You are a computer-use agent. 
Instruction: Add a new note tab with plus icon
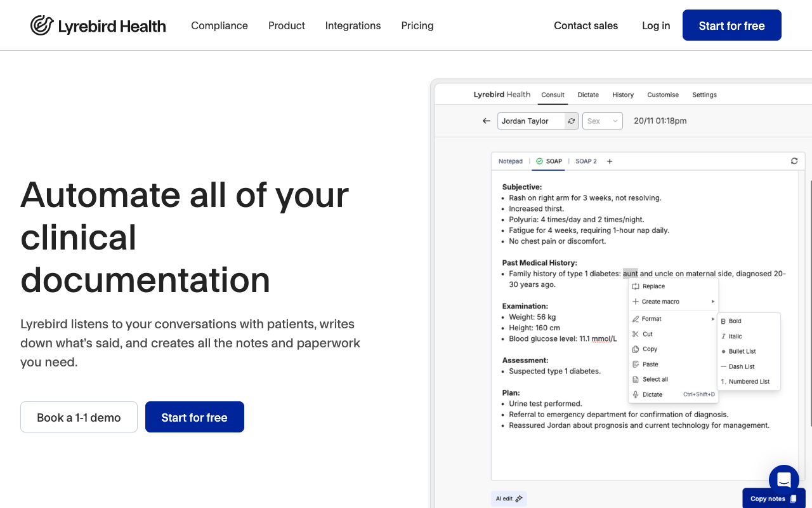pos(610,161)
